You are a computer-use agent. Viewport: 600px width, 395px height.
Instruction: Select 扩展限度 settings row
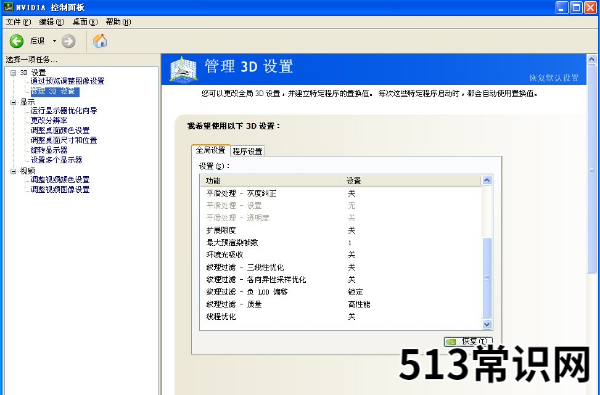point(341,230)
